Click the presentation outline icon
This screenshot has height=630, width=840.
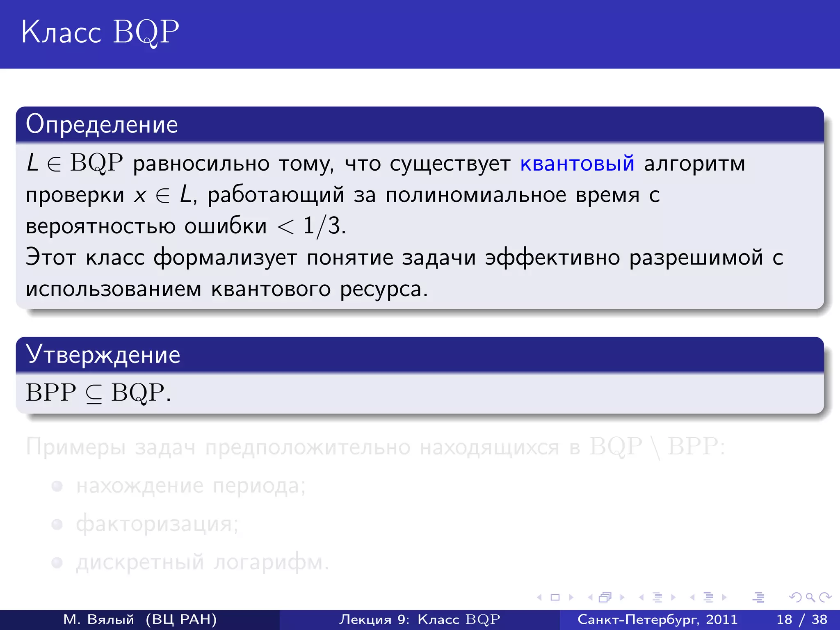coord(758,598)
